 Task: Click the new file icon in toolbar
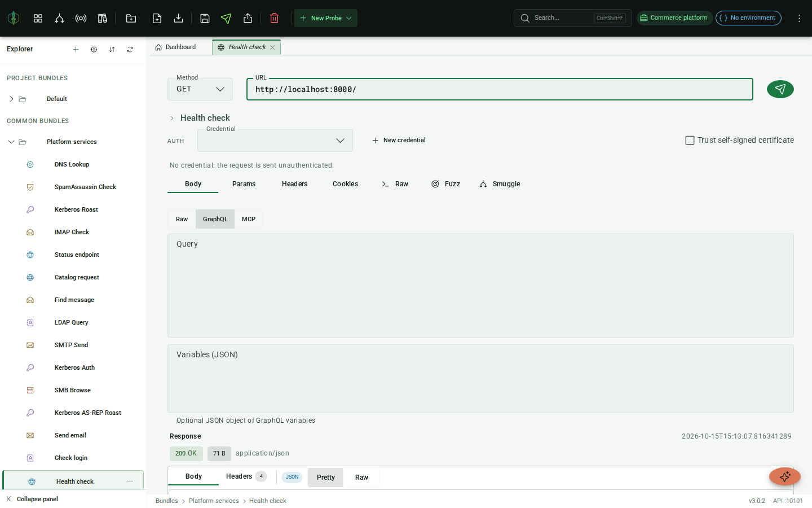tap(157, 18)
